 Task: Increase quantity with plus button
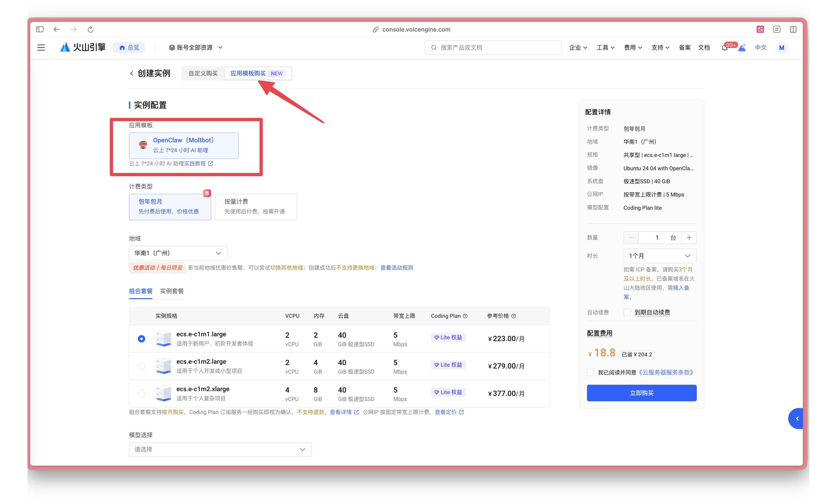(689, 237)
